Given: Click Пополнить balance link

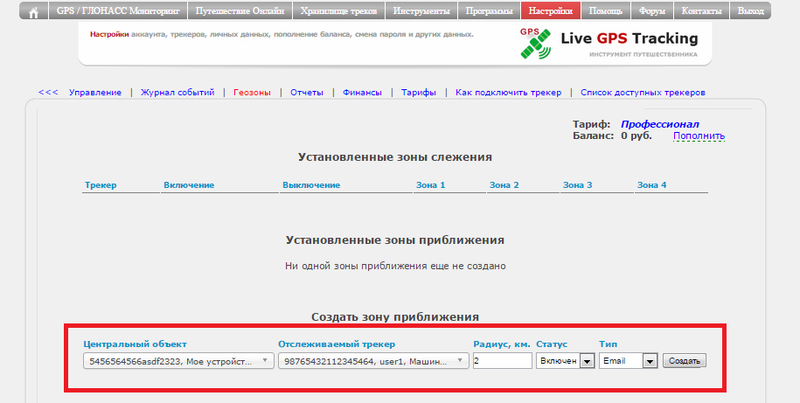Looking at the screenshot, I should click(x=698, y=136).
